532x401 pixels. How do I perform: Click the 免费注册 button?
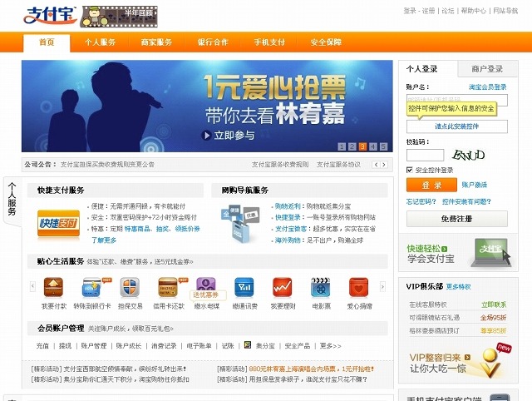click(x=457, y=219)
